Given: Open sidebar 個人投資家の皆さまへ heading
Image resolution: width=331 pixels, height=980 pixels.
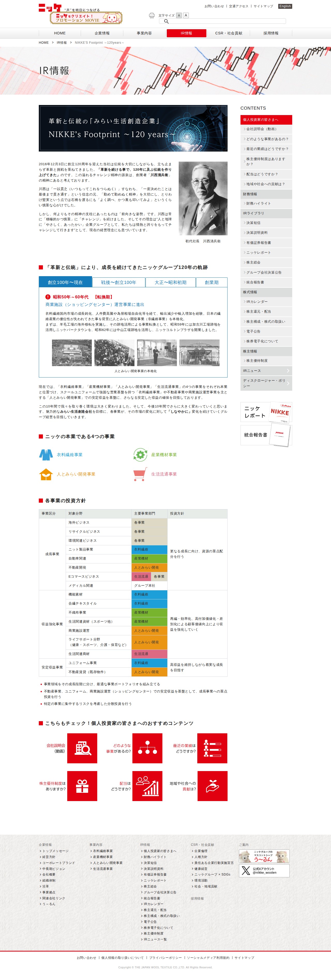Looking at the screenshot, I should [x=266, y=119].
